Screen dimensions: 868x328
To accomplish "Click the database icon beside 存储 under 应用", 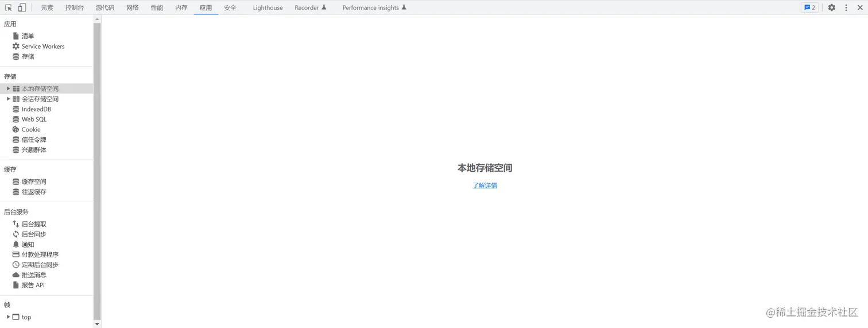I will pos(16,56).
